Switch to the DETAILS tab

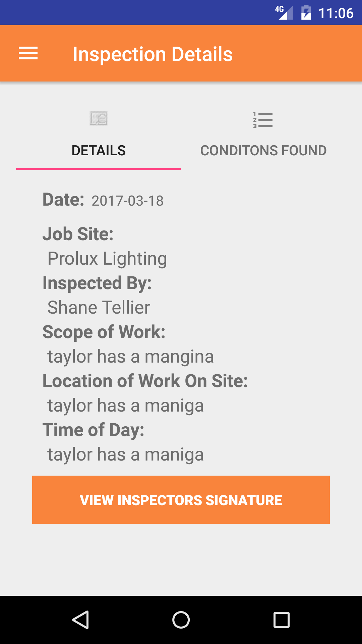point(99,151)
